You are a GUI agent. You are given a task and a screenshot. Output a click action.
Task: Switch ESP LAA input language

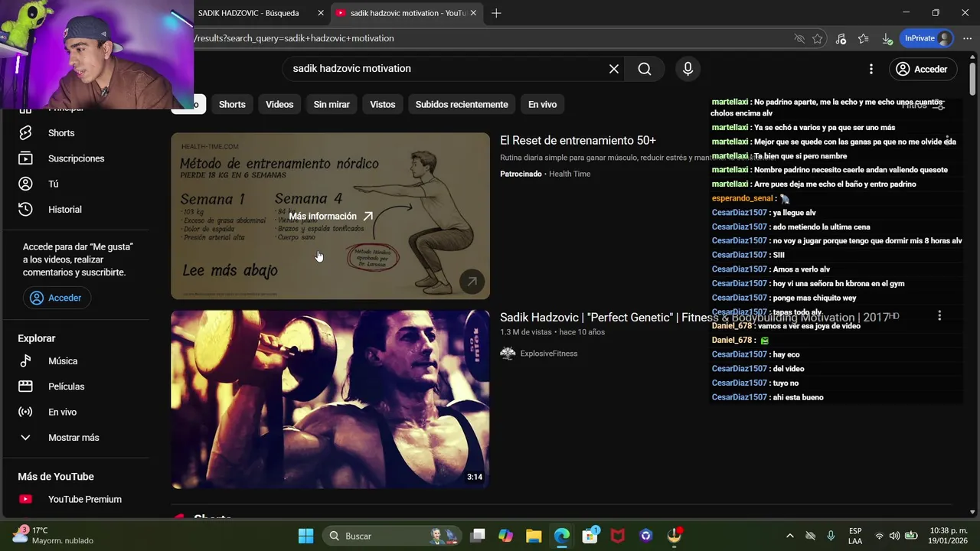855,536
